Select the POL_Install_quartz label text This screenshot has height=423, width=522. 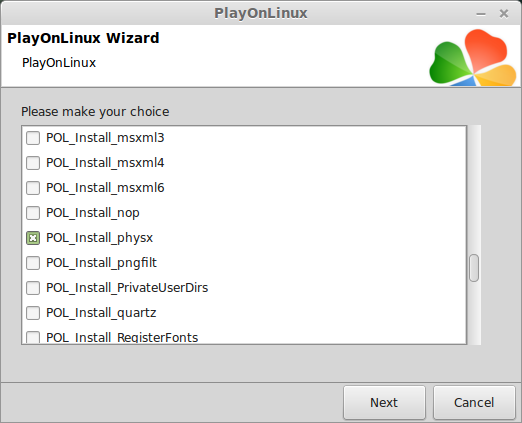(101, 313)
